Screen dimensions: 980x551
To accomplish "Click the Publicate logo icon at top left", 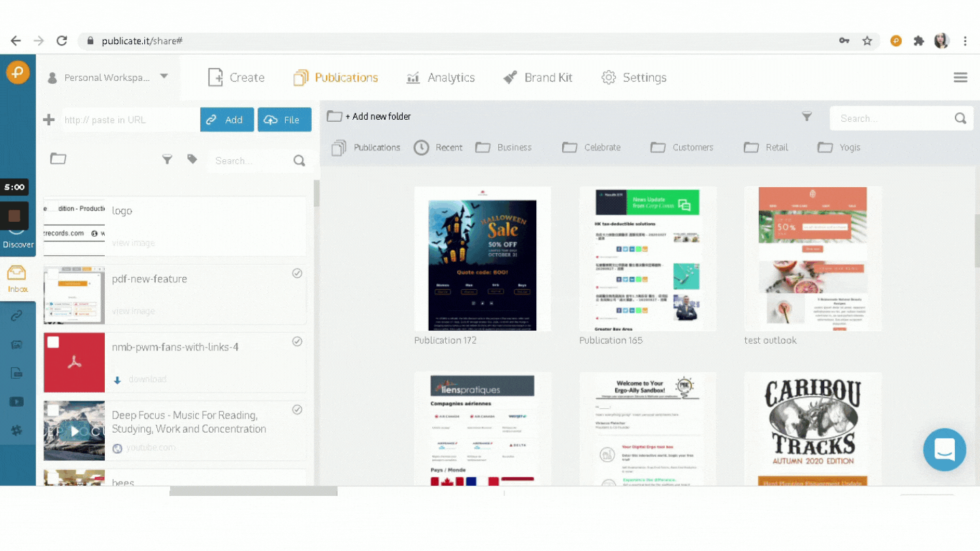I will pyautogui.click(x=18, y=71).
